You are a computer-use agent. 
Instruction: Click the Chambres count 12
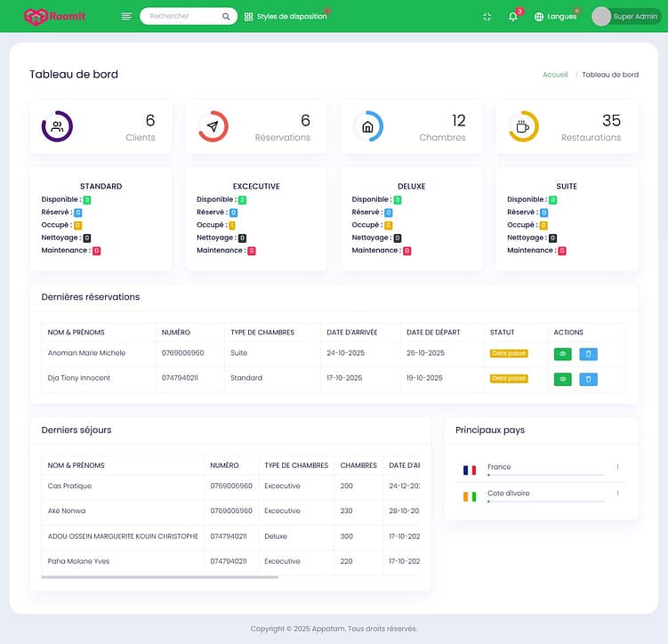[458, 121]
